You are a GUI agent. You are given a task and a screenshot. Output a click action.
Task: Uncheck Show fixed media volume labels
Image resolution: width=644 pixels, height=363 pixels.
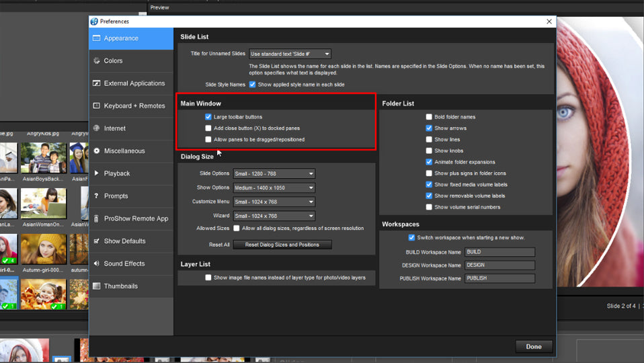coord(429,185)
